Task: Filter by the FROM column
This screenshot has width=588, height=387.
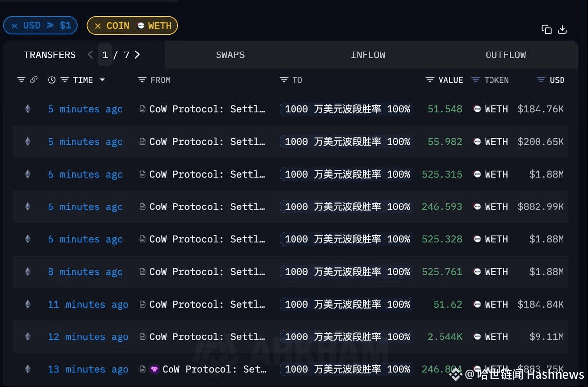Action: click(142, 80)
